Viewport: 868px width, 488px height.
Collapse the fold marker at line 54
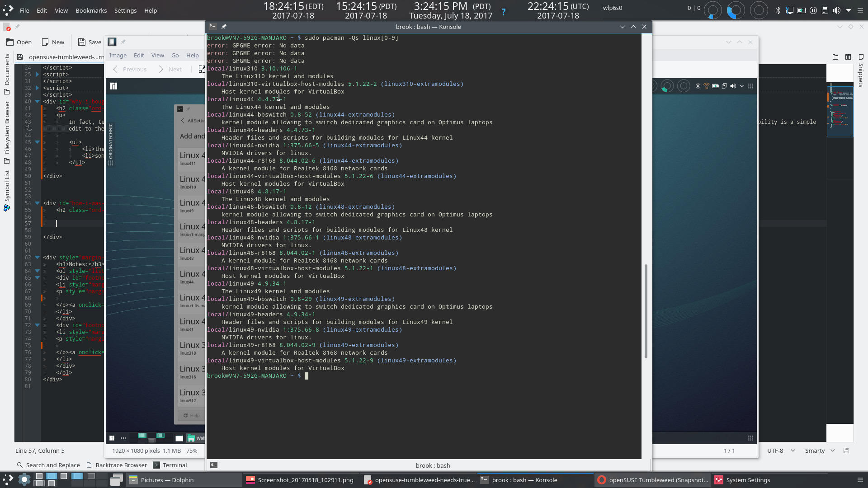coord(37,203)
